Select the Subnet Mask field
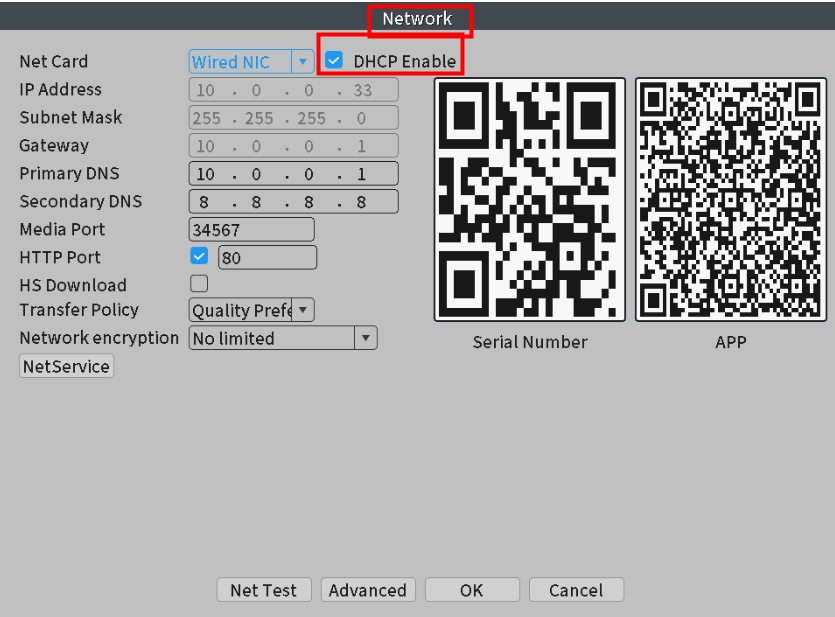The width and height of the screenshot is (835, 617). coord(293,118)
